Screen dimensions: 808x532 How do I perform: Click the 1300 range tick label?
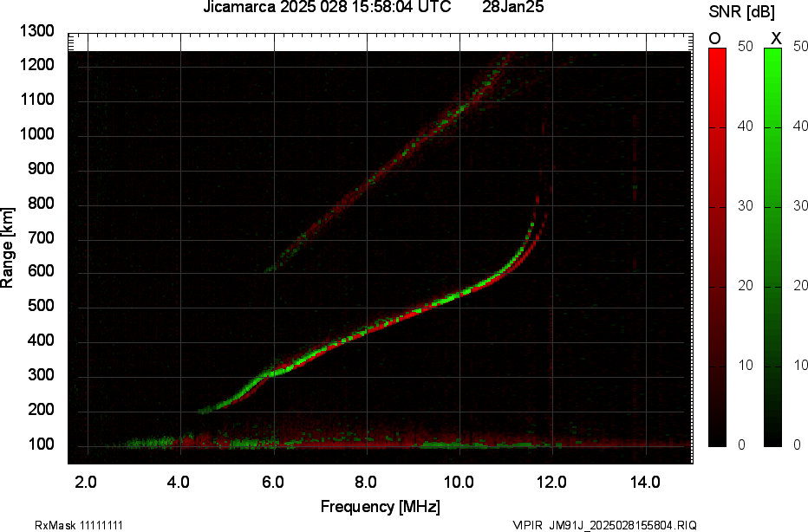click(37, 31)
